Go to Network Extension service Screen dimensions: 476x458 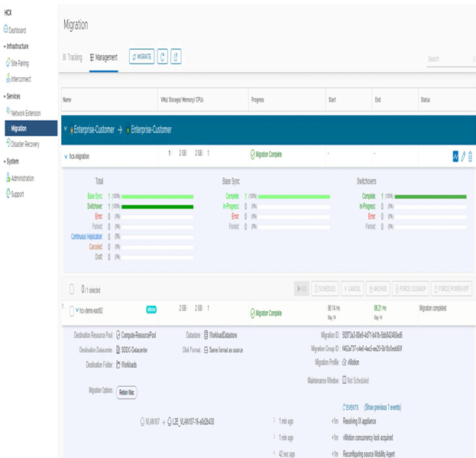pyautogui.click(x=24, y=112)
